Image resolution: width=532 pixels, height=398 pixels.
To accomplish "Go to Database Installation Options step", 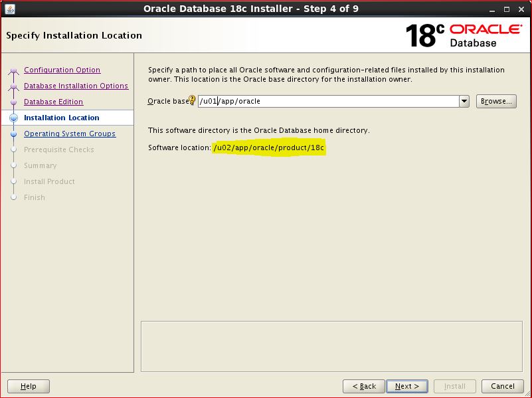I will 76,86.
